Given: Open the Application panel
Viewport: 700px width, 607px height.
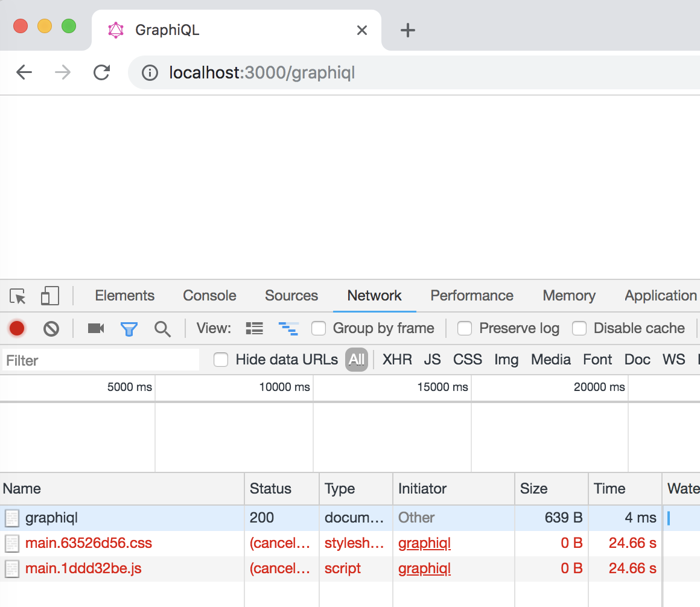Looking at the screenshot, I should (x=661, y=296).
